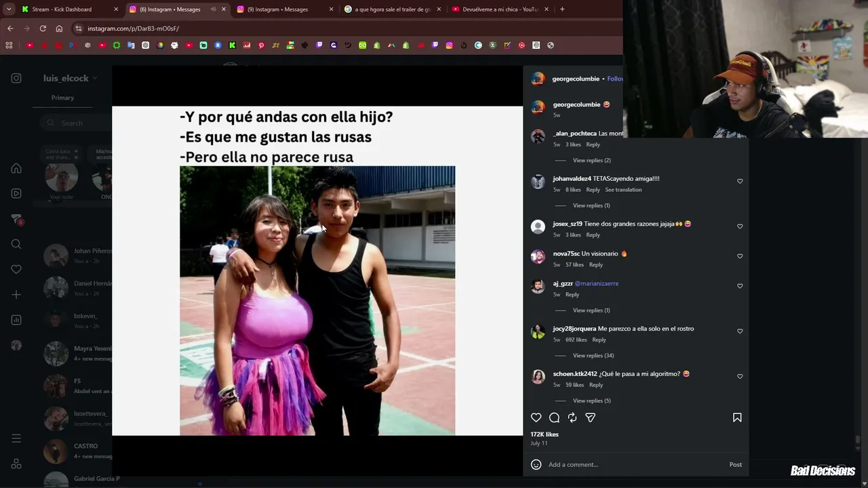The width and height of the screenshot is (868, 488).
Task: Switch to the Stream - Kick Dashboard tab
Action: point(69,9)
